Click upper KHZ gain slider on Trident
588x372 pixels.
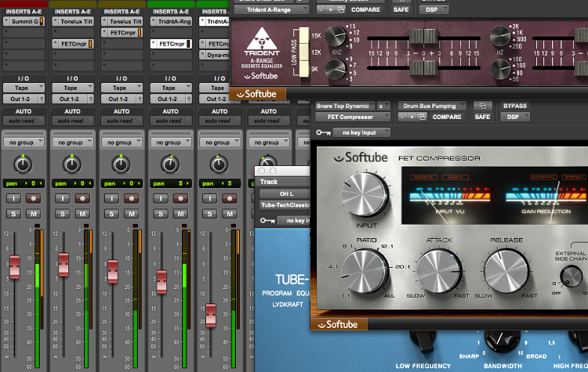(x=423, y=37)
